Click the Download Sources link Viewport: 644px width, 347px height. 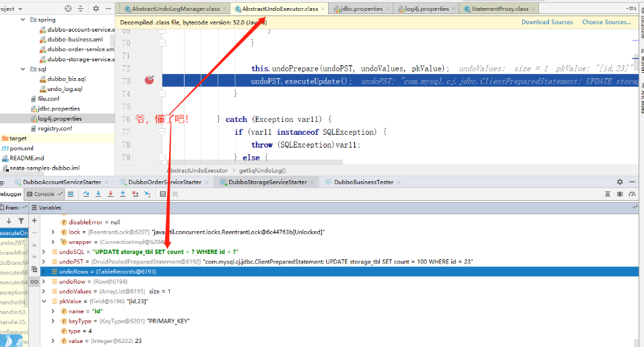coord(547,22)
